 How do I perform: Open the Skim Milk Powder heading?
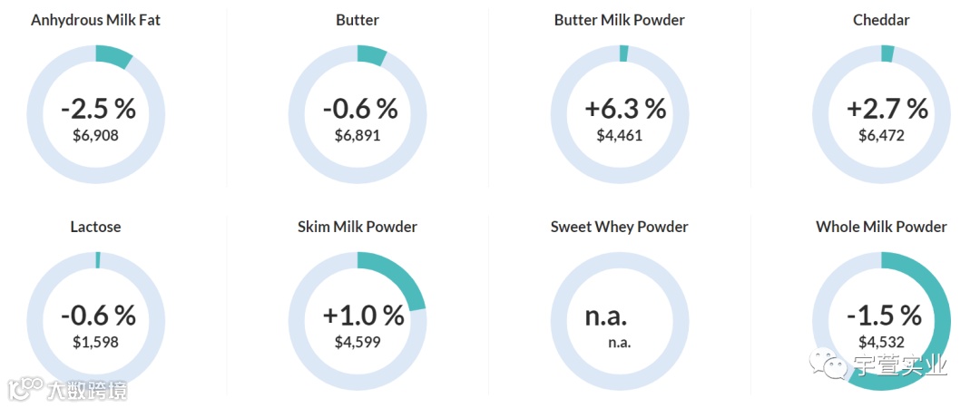pos(358,227)
